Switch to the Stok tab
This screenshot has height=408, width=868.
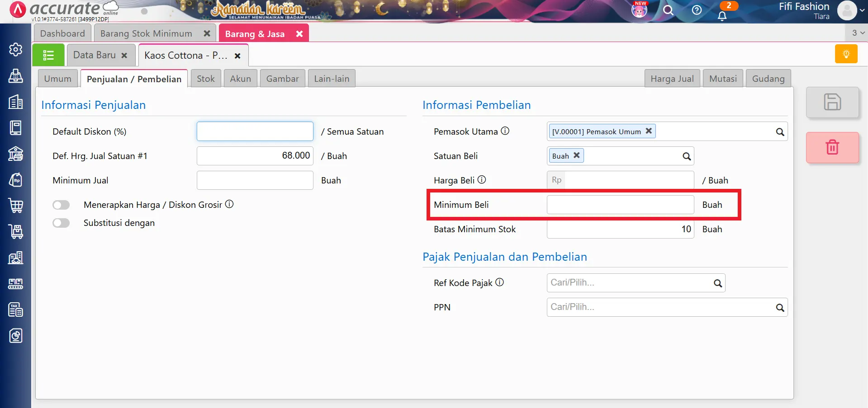(x=206, y=78)
